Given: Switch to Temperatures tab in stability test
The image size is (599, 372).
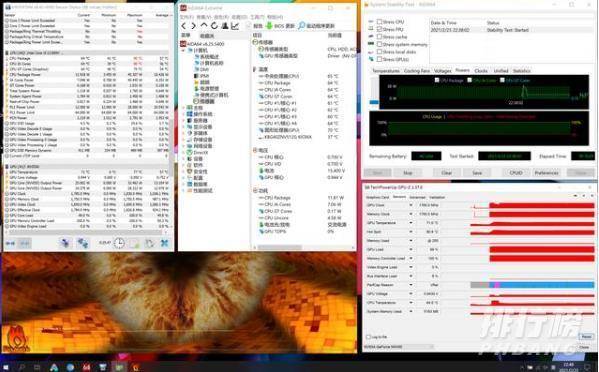Looking at the screenshot, I should point(386,71).
